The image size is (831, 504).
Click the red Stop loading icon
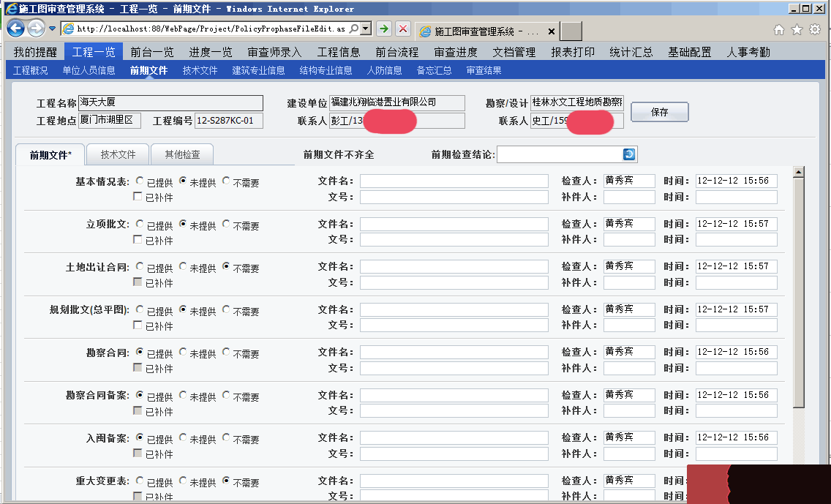[403, 29]
